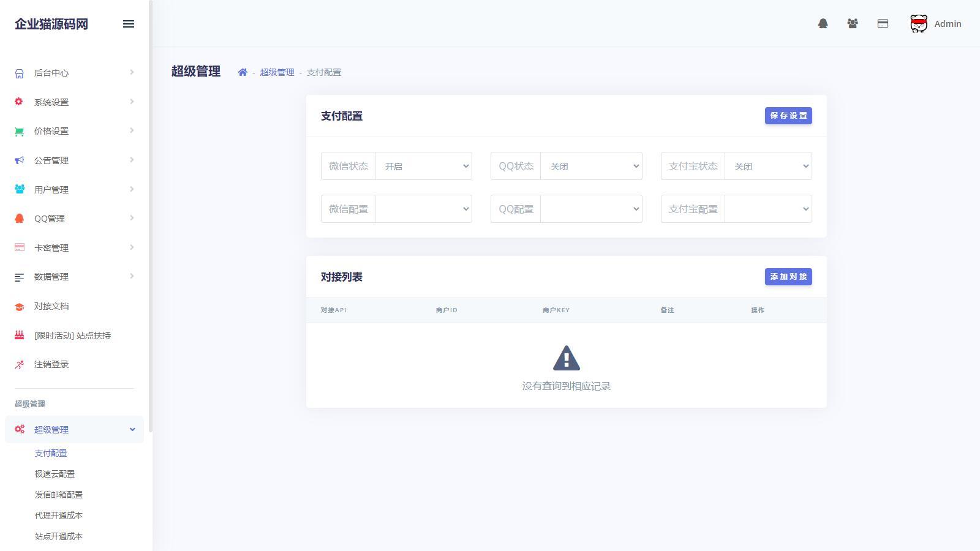Click the 超级管理 gears icon
Screen dimensions: 980x551
pyautogui.click(x=20, y=429)
